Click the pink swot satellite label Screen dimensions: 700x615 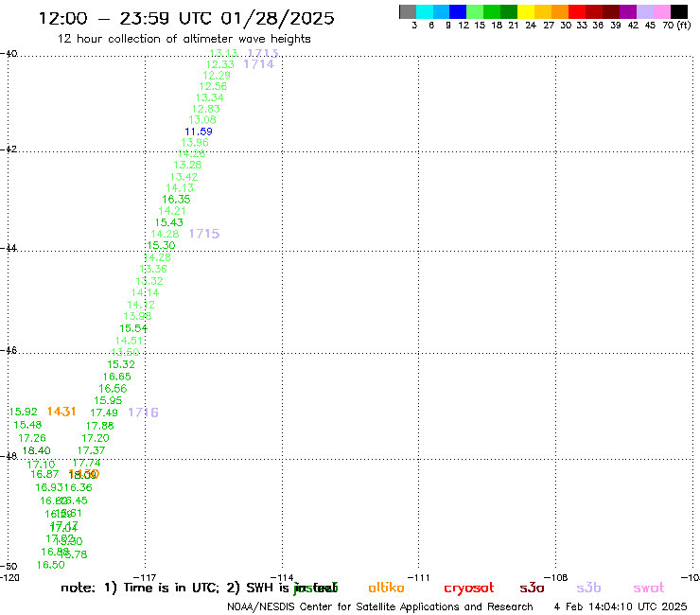pyautogui.click(x=649, y=589)
